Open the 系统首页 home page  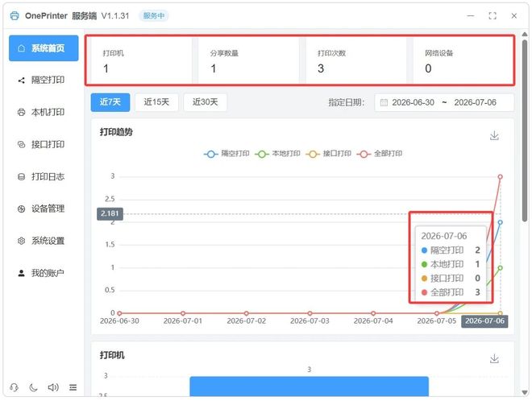[x=44, y=48]
